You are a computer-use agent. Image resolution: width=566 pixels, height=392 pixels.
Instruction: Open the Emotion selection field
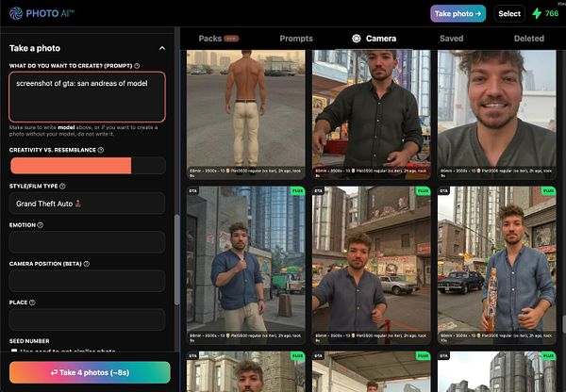88,242
